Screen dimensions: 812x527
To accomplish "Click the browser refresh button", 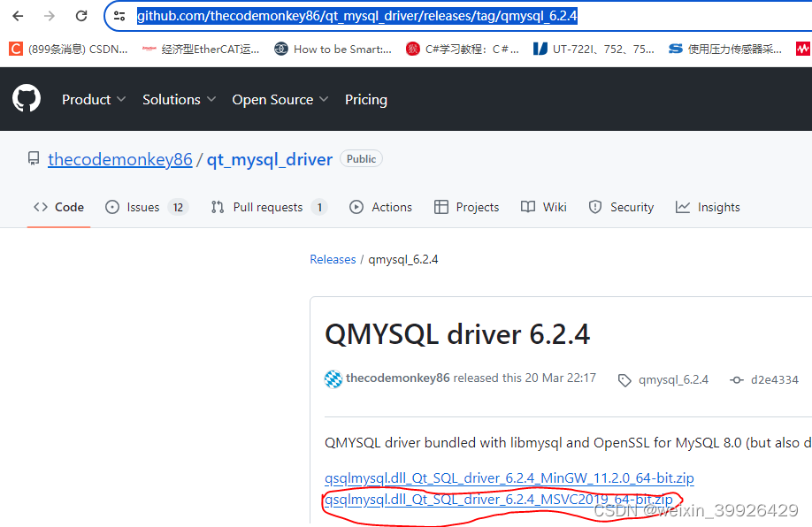I will click(80, 15).
